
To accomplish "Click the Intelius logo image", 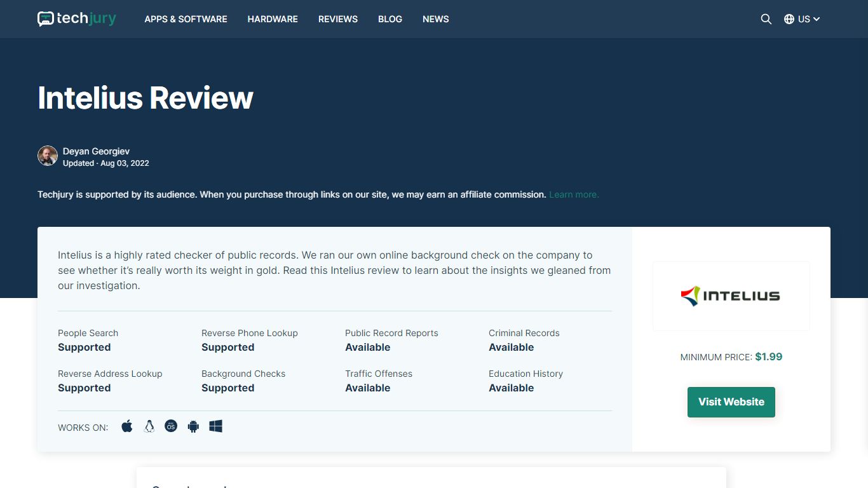I will pyautogui.click(x=731, y=296).
